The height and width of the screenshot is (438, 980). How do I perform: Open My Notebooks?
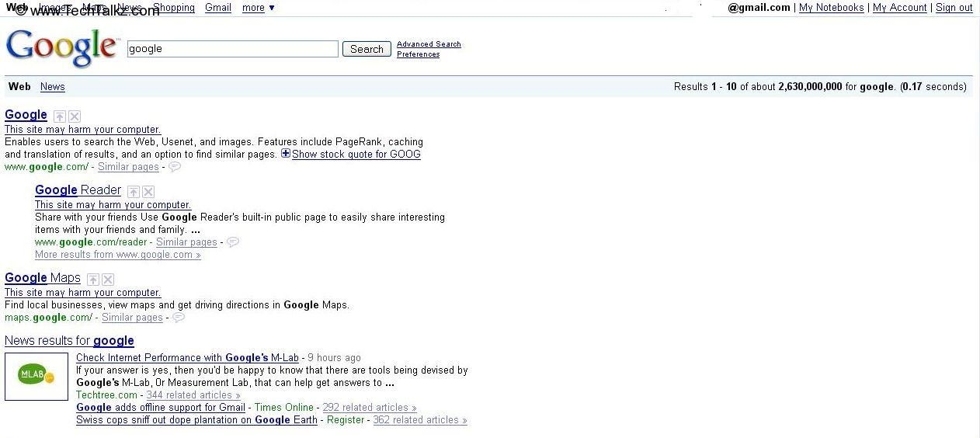tap(831, 8)
